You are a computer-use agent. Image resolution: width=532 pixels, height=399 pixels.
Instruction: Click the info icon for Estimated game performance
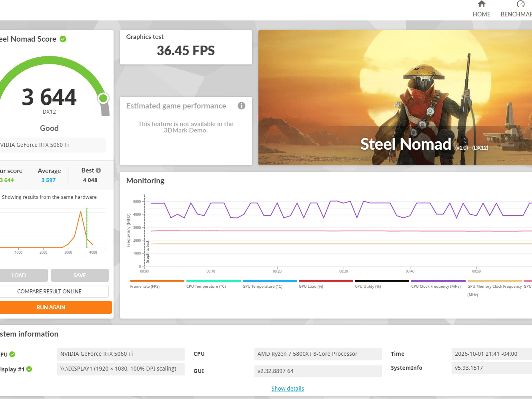tap(241, 106)
